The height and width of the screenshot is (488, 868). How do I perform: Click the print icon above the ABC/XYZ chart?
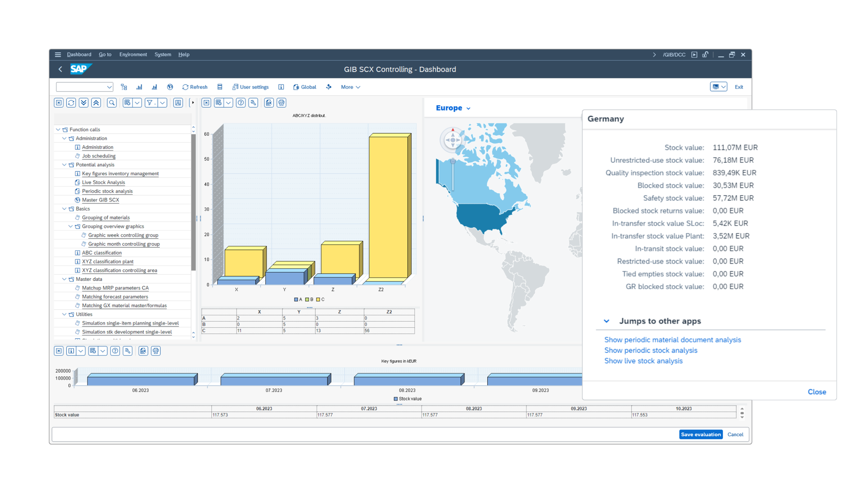click(281, 103)
